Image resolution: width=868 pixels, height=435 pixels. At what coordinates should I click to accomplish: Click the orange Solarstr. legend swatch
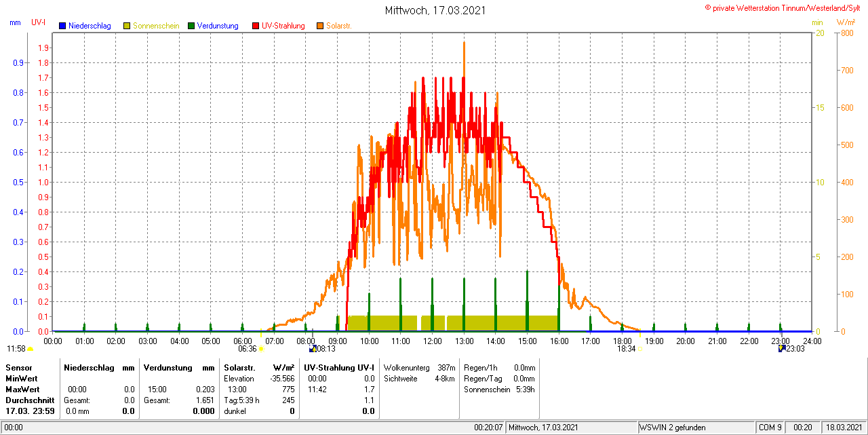point(320,26)
